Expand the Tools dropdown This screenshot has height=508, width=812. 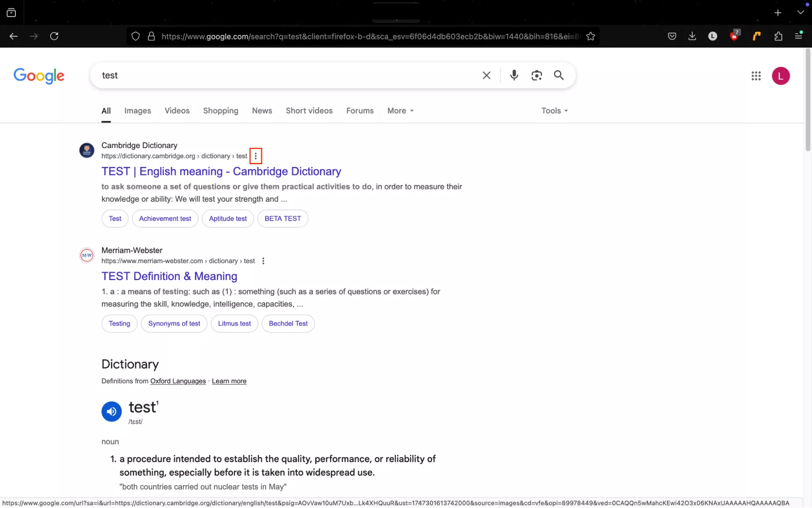554,111
